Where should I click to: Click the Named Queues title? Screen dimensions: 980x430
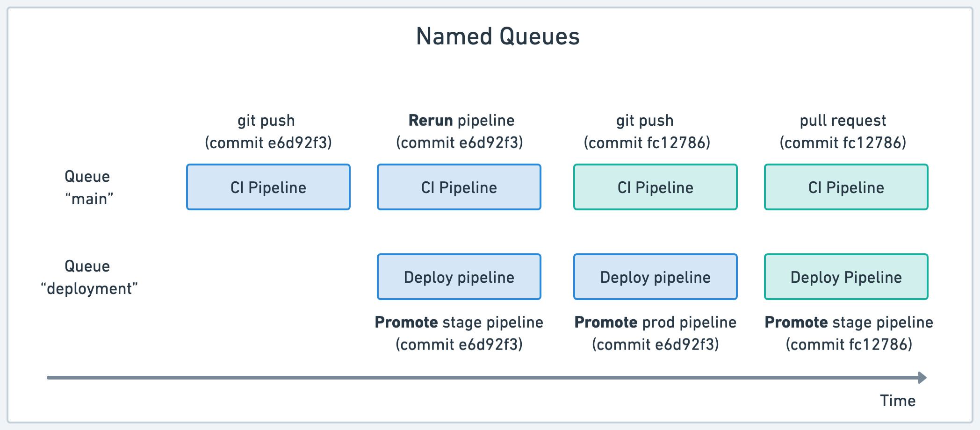(497, 36)
